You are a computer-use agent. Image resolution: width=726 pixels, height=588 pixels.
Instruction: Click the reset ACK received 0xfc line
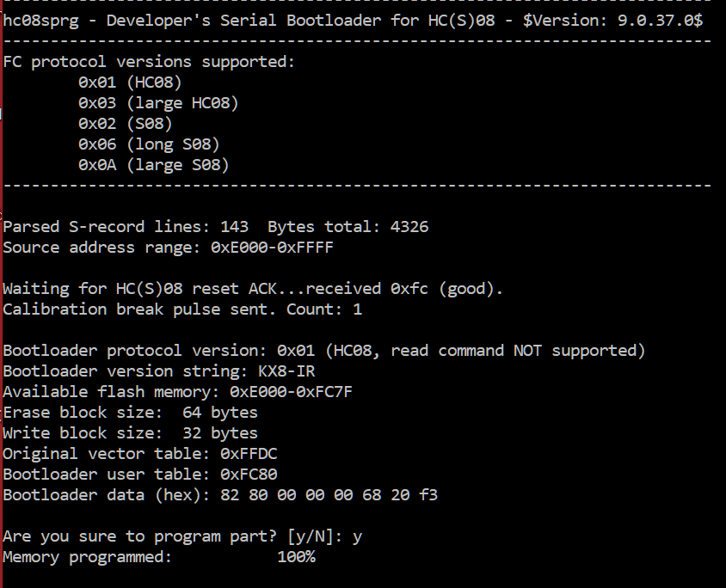coord(253,289)
